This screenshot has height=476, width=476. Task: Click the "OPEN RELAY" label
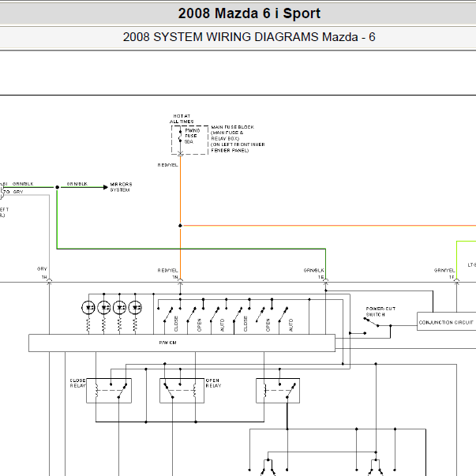[x=213, y=383]
